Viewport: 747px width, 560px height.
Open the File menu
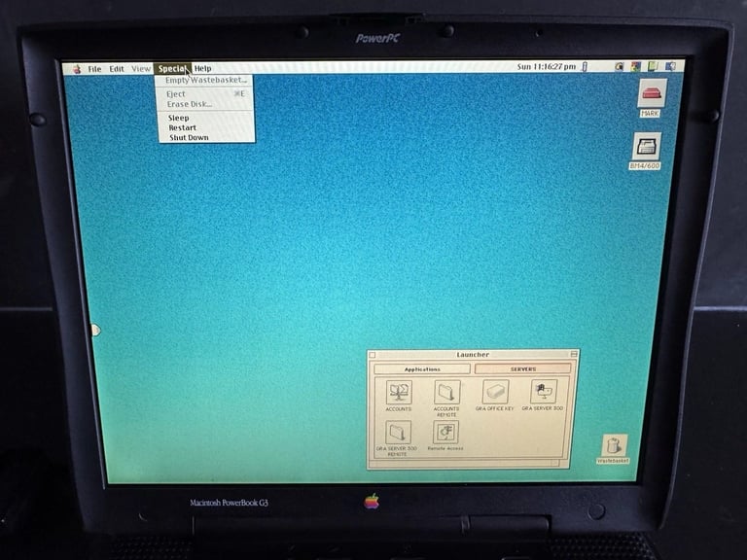(x=94, y=69)
